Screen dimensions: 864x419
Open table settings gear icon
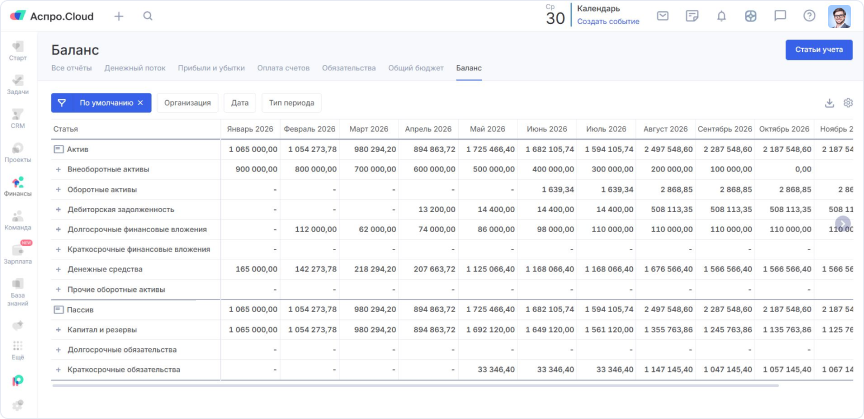coord(848,103)
